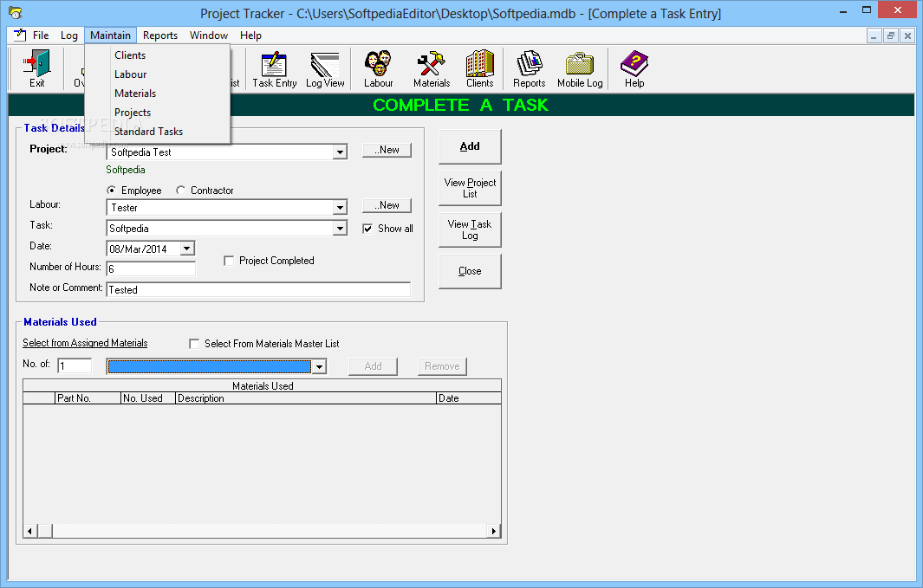Open the Reports toolbar icon
This screenshot has height=588, width=923.
[x=530, y=68]
